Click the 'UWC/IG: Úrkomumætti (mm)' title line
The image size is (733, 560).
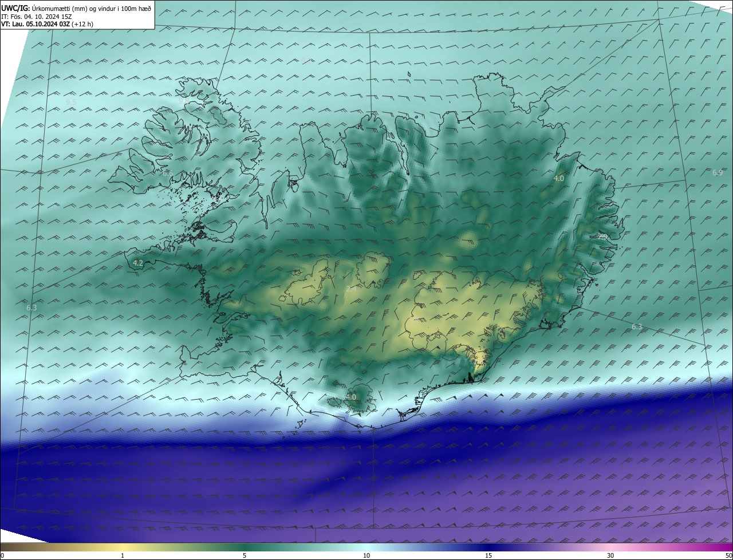point(76,8)
